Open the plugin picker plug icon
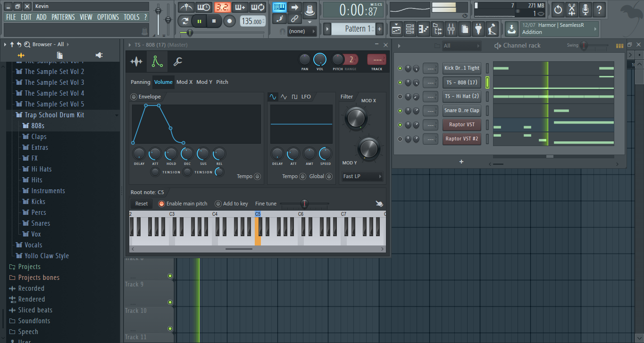The image size is (644, 343). [478, 29]
